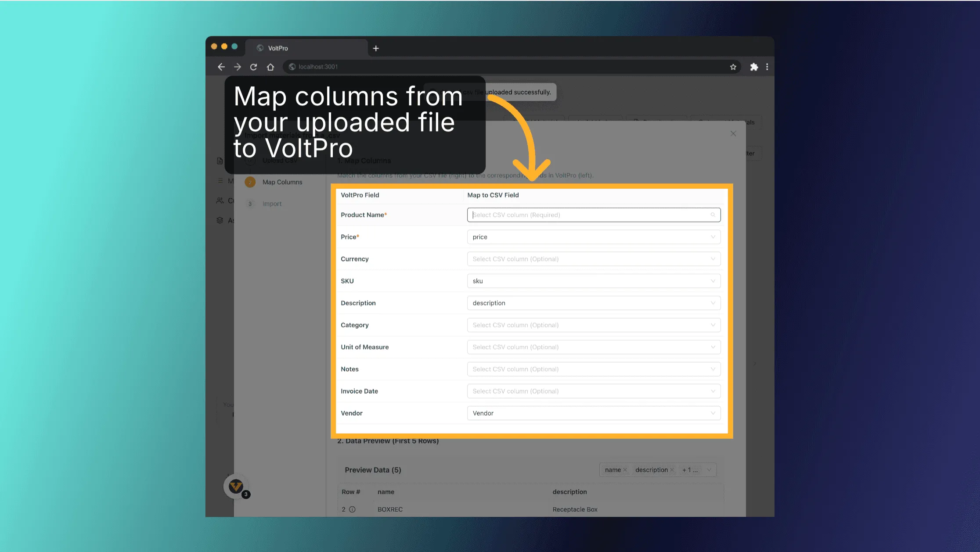Click the info icon next to row 2

pyautogui.click(x=353, y=509)
